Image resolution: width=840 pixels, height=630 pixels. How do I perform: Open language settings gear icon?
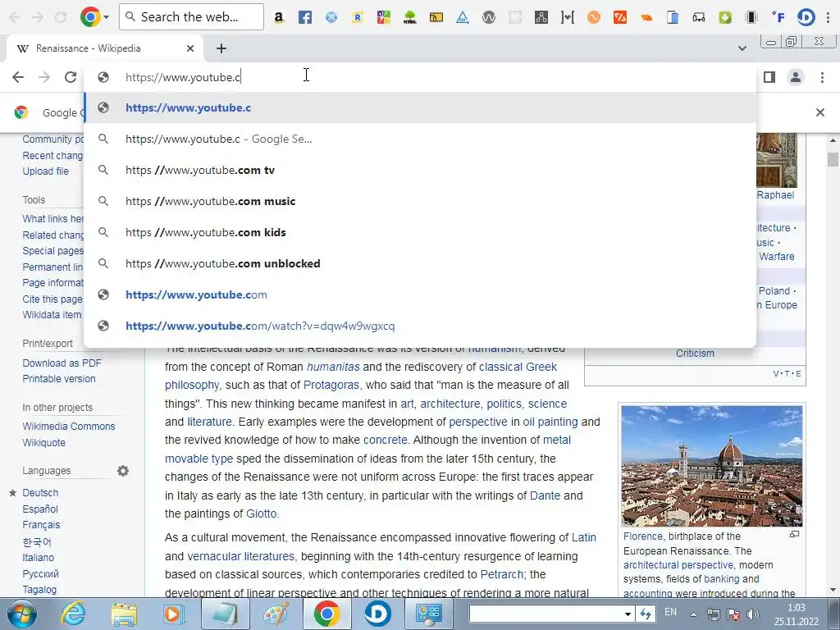123,471
